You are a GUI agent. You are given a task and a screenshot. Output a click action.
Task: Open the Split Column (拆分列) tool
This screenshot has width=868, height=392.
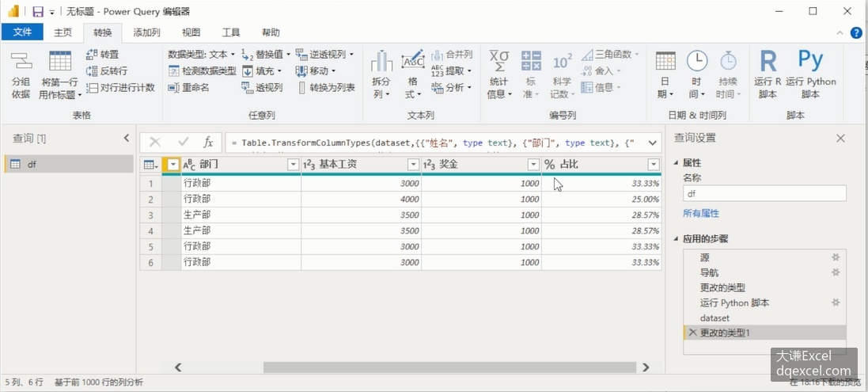(x=381, y=76)
